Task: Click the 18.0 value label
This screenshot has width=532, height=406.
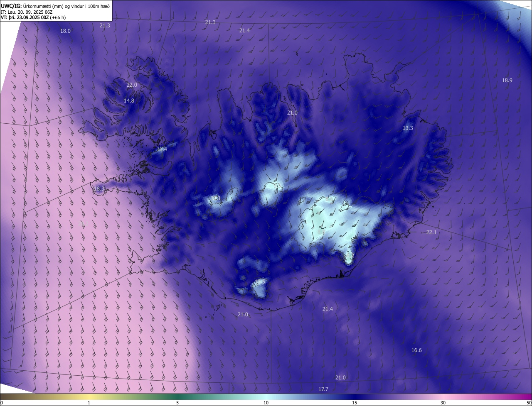Action: click(66, 31)
